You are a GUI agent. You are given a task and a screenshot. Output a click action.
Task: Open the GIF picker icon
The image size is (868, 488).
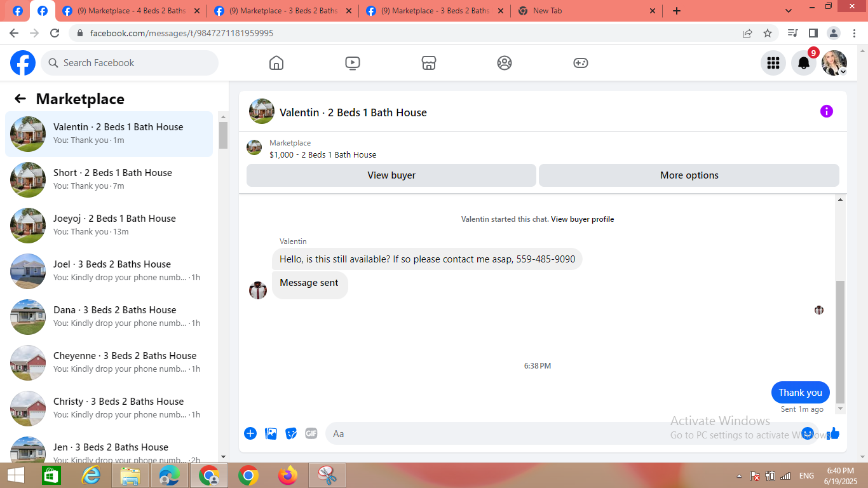(311, 433)
